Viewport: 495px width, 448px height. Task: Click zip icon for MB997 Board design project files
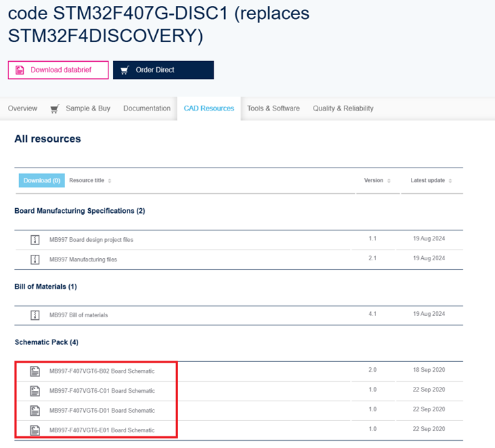35,240
